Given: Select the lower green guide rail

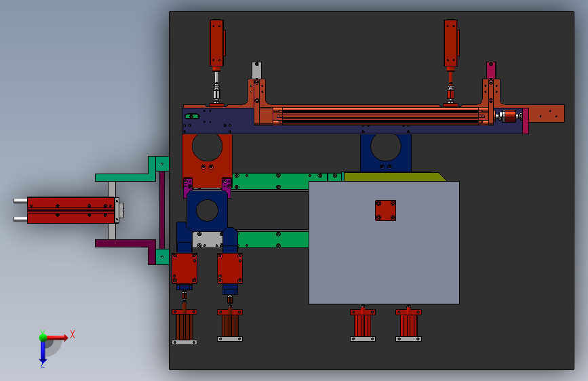Looking at the screenshot, I should click(273, 239).
